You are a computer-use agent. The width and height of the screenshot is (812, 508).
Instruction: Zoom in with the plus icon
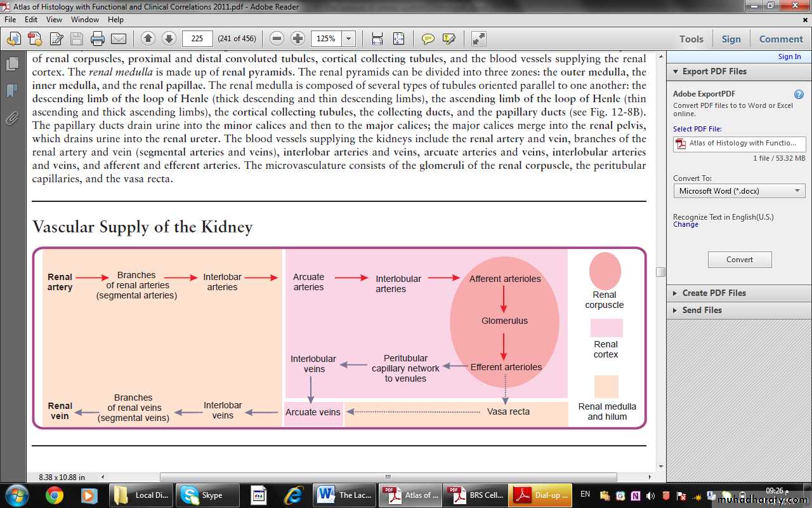(298, 39)
